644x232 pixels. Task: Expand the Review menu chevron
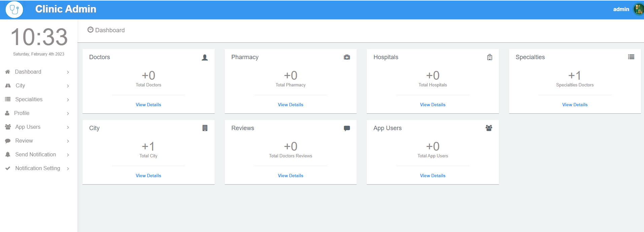coord(68,141)
